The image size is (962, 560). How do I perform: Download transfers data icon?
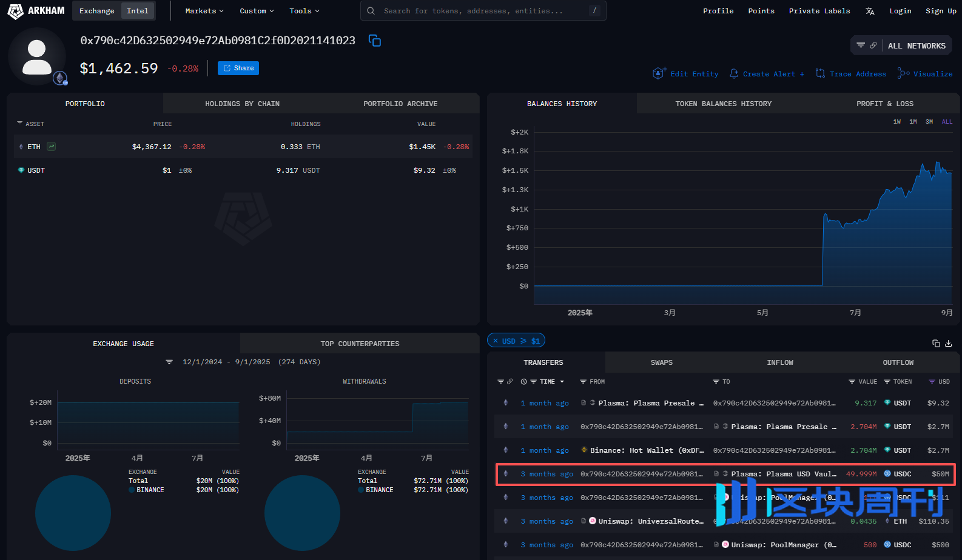pos(949,343)
